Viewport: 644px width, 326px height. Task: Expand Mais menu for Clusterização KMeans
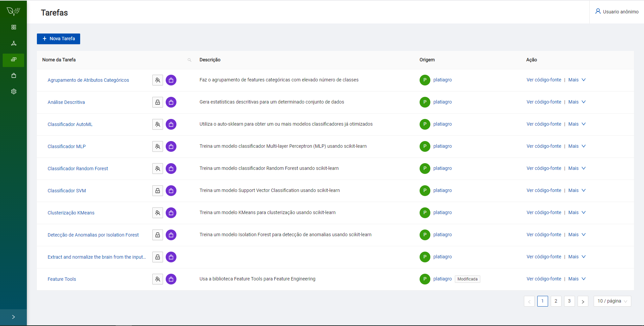pyautogui.click(x=577, y=212)
